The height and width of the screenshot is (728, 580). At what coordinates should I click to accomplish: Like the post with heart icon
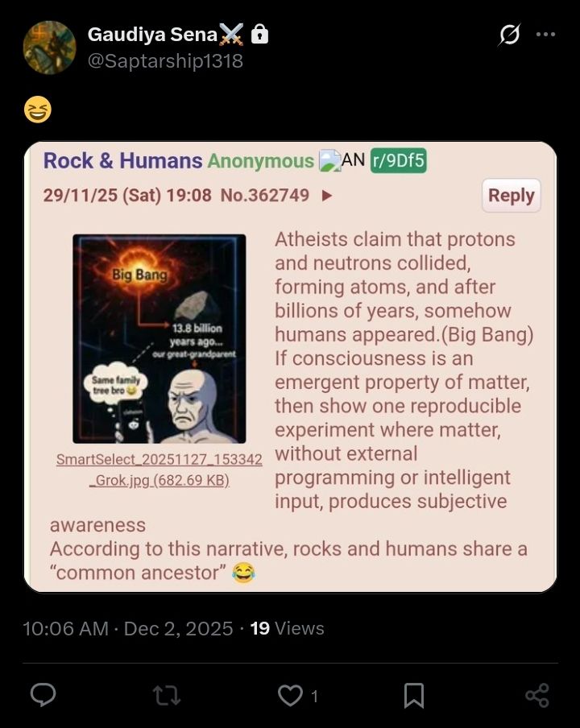click(x=290, y=696)
